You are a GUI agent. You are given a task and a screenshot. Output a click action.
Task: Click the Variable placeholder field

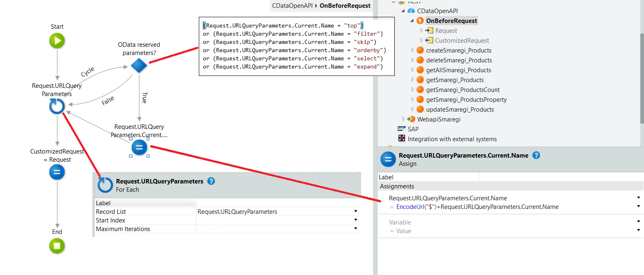coord(400,222)
